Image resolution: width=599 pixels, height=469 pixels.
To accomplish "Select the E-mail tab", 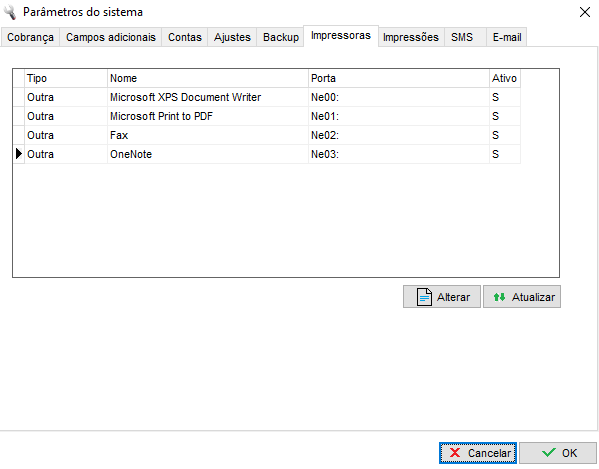I will 507,37.
